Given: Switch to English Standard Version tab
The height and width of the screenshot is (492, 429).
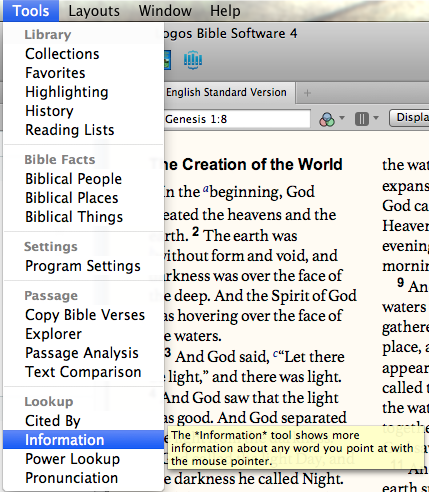Looking at the screenshot, I should (229, 93).
